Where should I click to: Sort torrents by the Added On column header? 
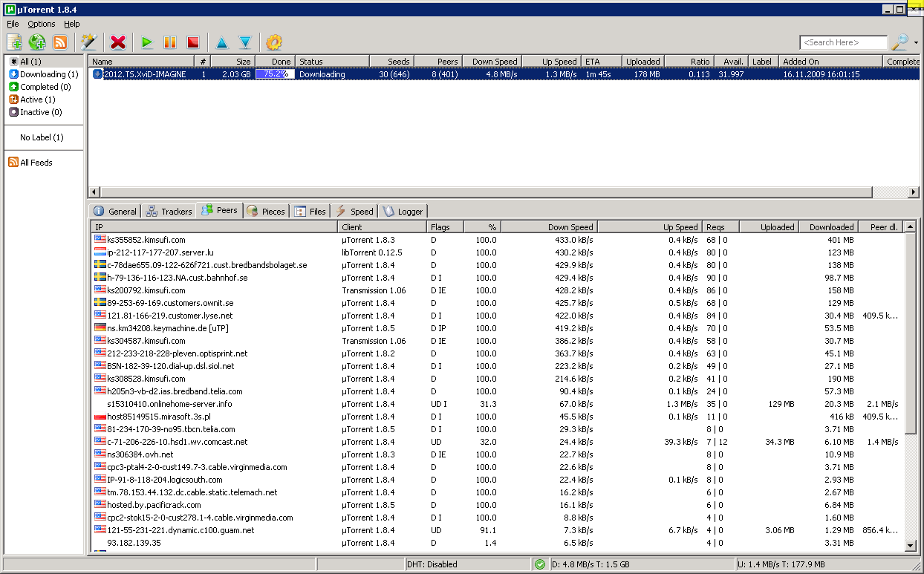point(831,62)
